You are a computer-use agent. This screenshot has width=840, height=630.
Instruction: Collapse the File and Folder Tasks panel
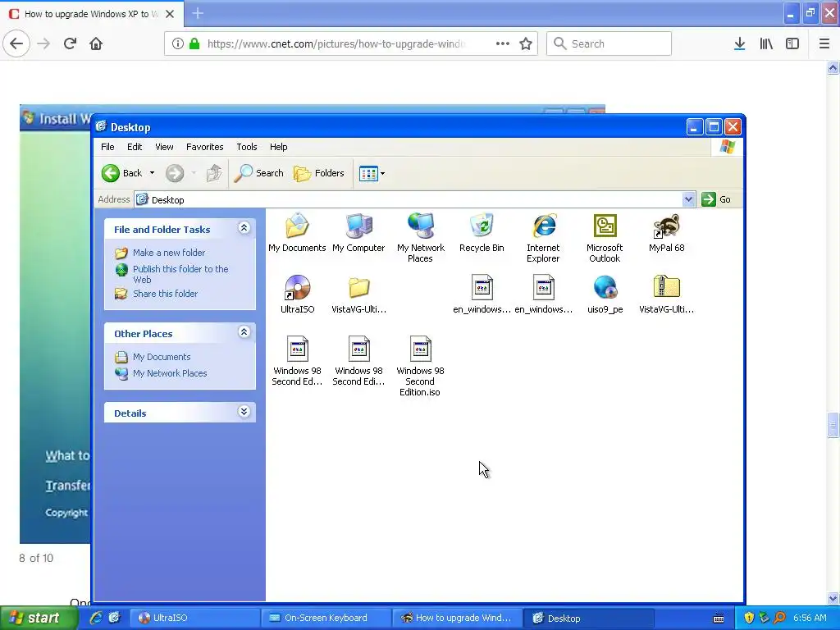244,228
